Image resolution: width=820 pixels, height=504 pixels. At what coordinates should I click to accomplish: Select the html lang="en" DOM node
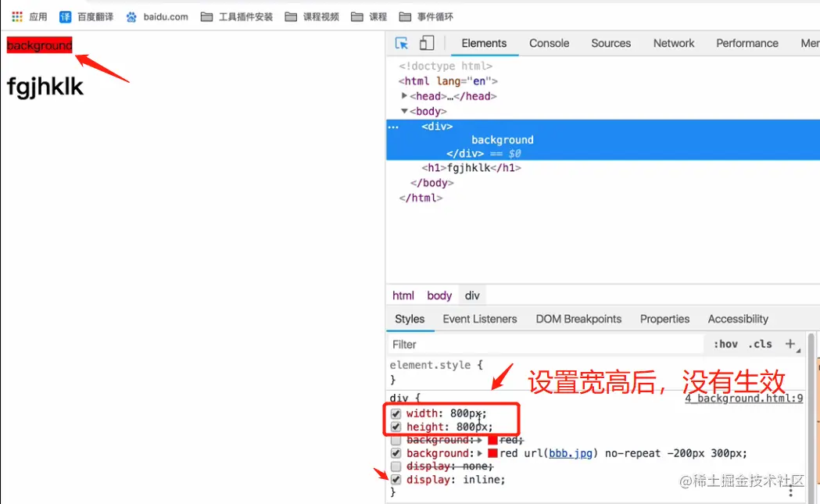[448, 81]
